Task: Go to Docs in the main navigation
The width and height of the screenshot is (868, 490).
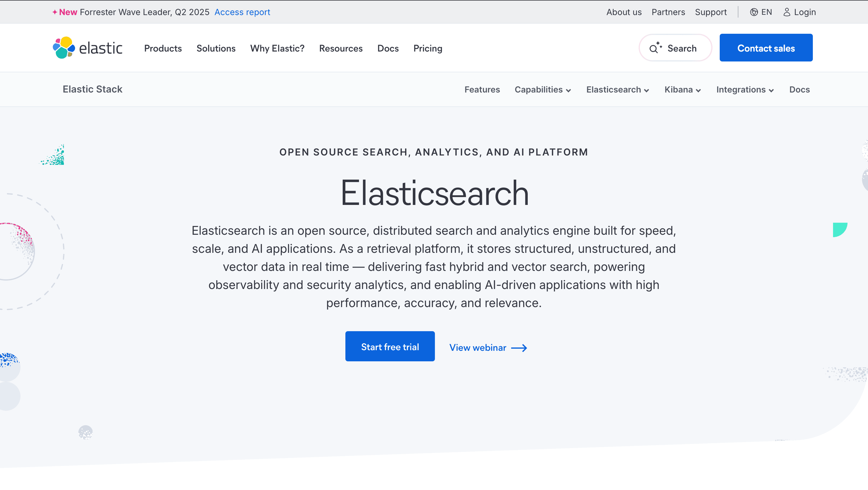Action: [x=388, y=48]
